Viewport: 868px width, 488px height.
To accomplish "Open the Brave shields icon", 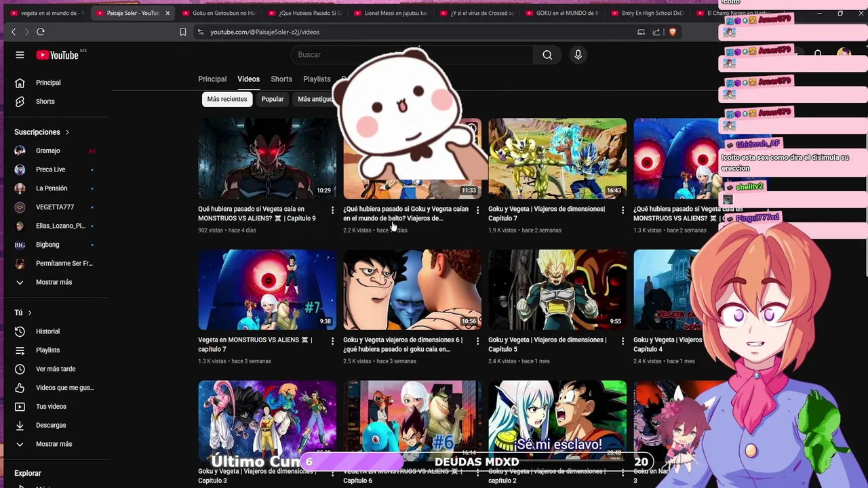I will click(673, 32).
